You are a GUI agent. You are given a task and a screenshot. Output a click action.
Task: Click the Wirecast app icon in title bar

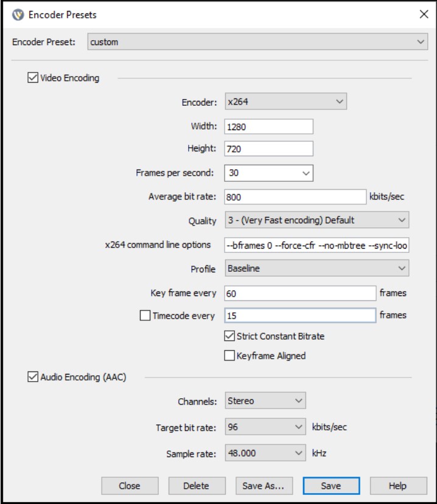(18, 15)
